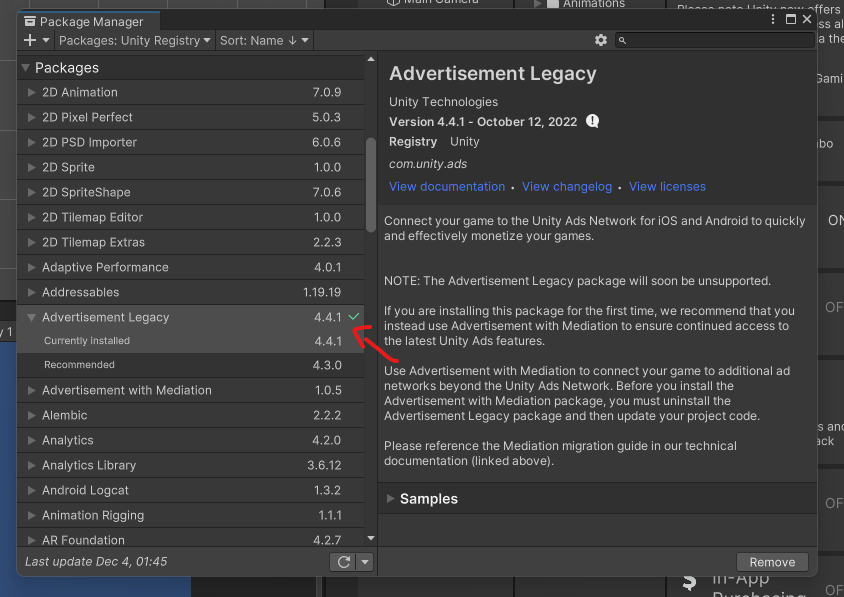Expand the 2D Animation package
Viewport: 844px width, 597px height.
31,93
